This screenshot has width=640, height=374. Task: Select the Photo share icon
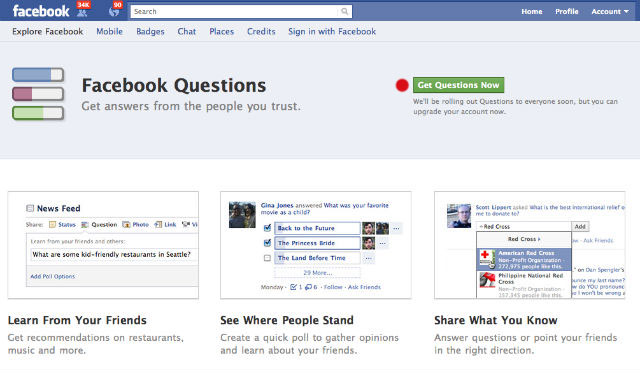pyautogui.click(x=126, y=225)
